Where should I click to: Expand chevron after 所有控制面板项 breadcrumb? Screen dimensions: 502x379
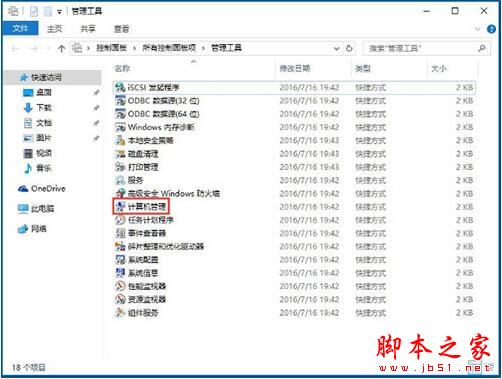tap(203, 49)
